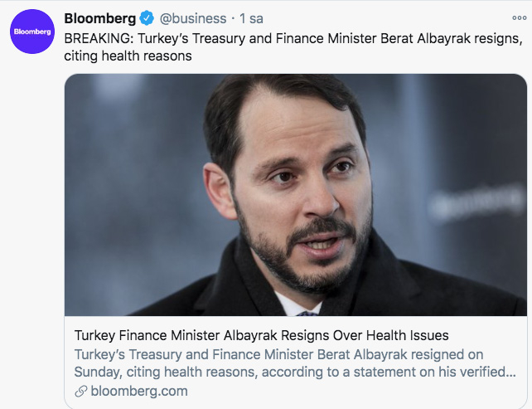Viewport: 532px width, 409px height.
Task: Click "citing health reasons" on tweet's second line
Action: point(128,56)
